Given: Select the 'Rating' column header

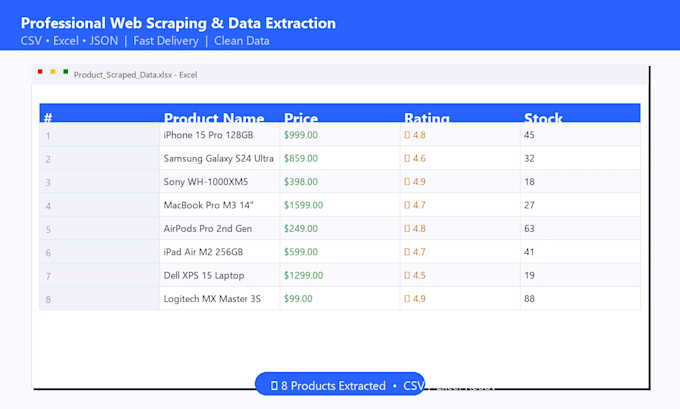Looking at the screenshot, I should tap(460, 113).
